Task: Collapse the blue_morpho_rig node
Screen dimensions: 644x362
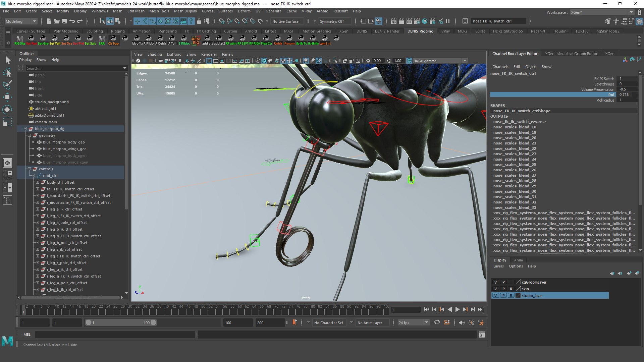Action: click(x=25, y=129)
